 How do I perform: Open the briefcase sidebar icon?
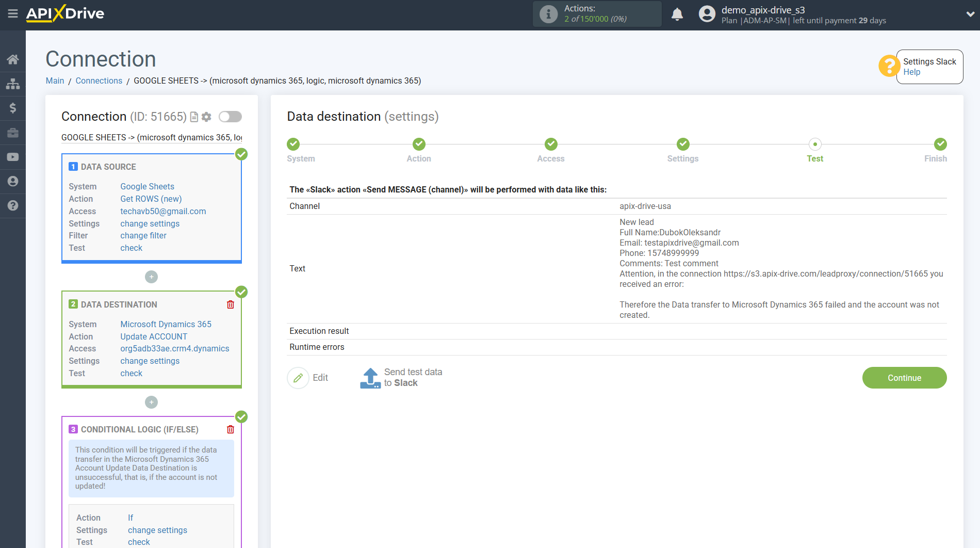tap(13, 133)
